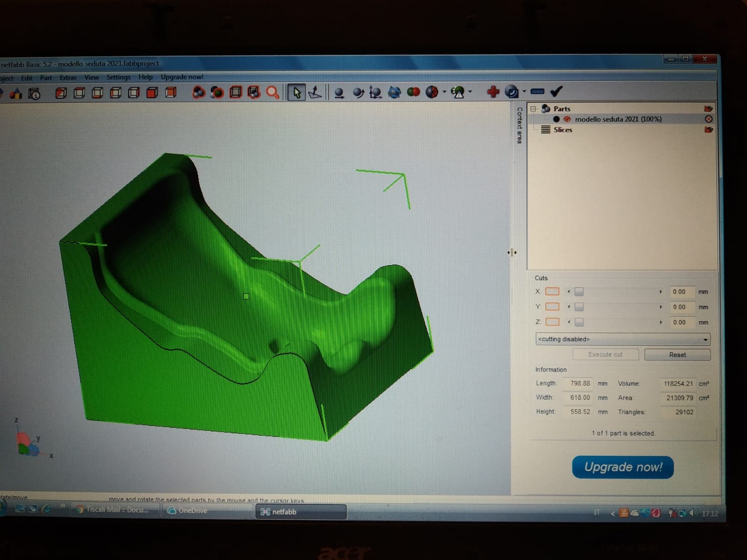Click the X cut slider handle
747x560 pixels.
tap(579, 292)
